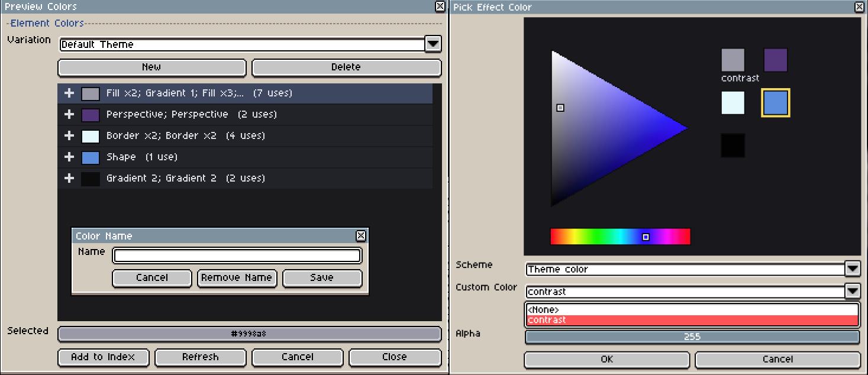
Task: Select the gray contrast swatch in picker
Action: click(x=733, y=60)
